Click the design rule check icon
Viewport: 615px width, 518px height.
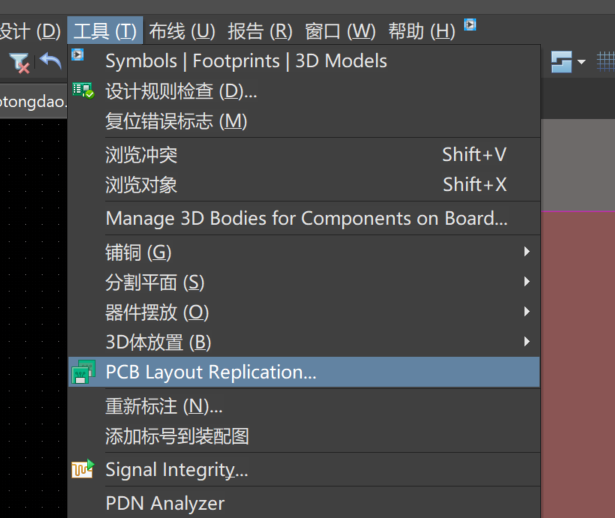[x=83, y=91]
